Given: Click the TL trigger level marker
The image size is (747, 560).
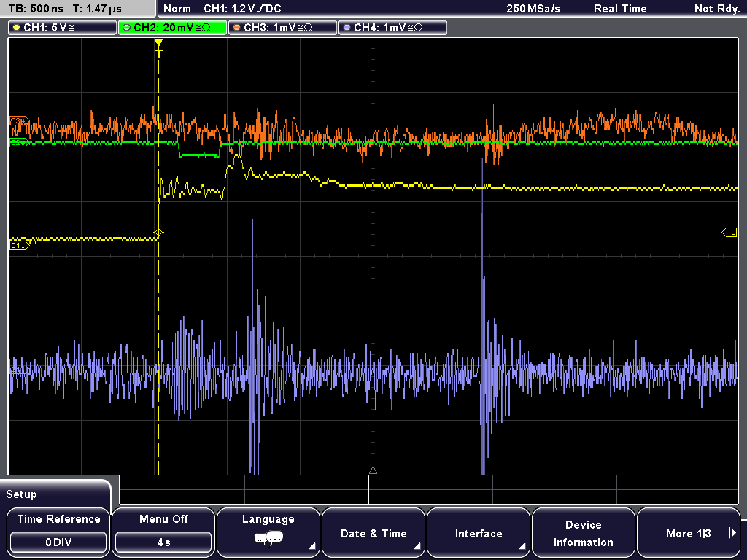Looking at the screenshot, I should [x=729, y=233].
